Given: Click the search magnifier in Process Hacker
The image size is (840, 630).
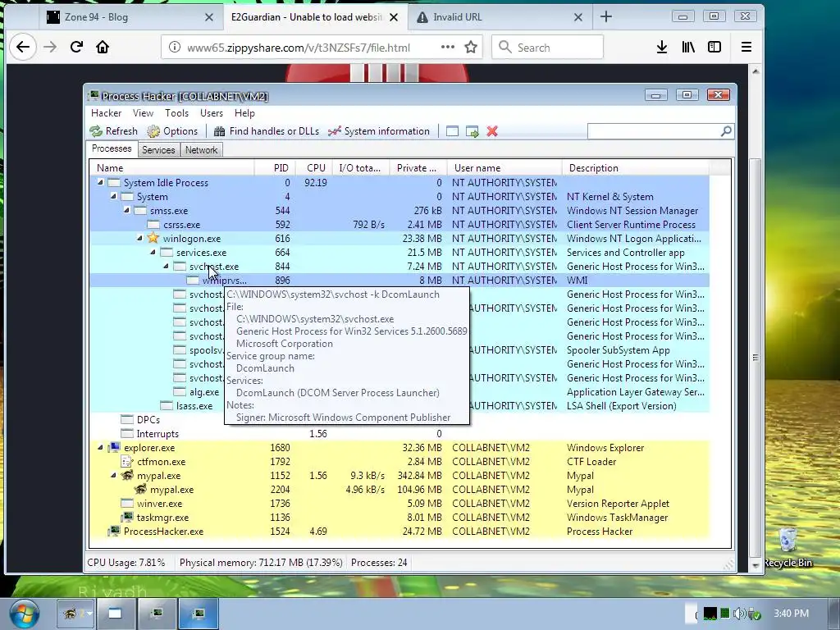Looking at the screenshot, I should coord(726,130).
